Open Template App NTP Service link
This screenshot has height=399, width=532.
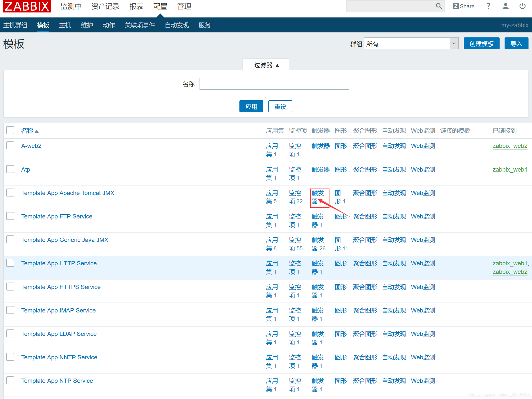(57, 381)
